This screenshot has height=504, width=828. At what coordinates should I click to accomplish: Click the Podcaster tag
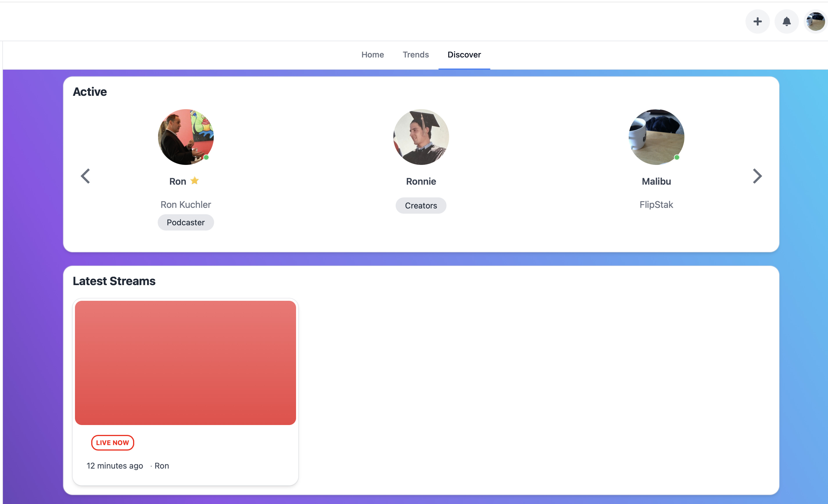tap(185, 222)
